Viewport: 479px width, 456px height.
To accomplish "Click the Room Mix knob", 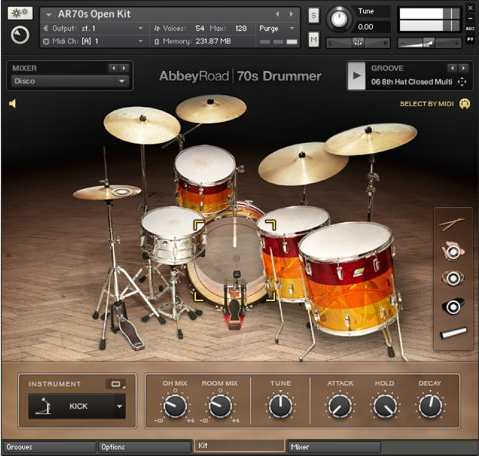I will (x=220, y=406).
